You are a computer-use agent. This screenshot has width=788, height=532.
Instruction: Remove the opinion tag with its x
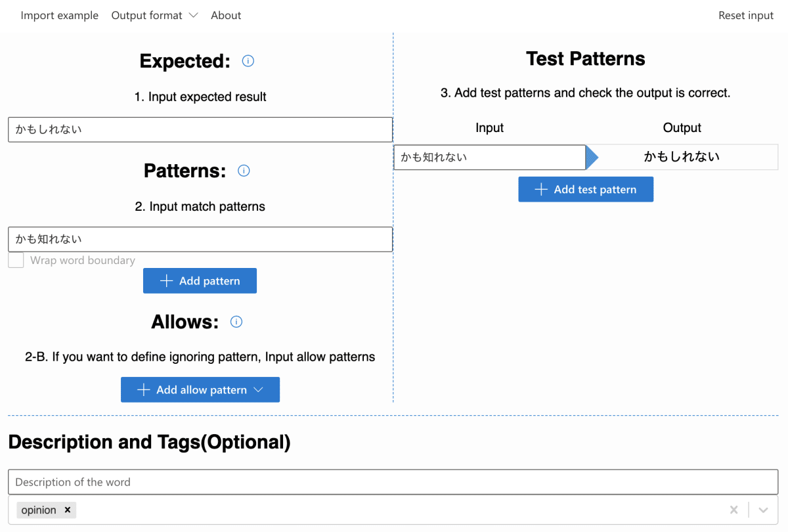[x=68, y=510]
